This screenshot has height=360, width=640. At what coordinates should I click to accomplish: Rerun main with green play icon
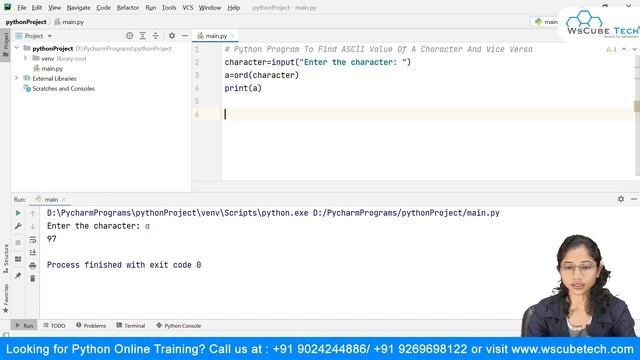pos(18,213)
